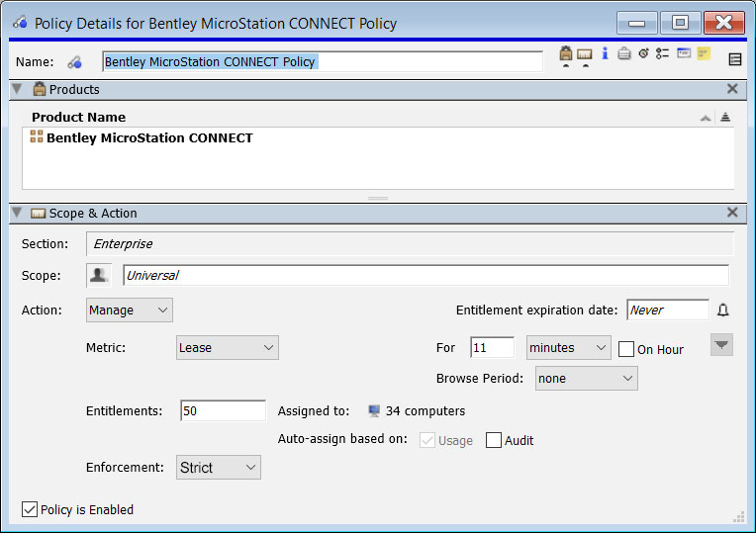Toggle the Usage auto-assign checkbox
This screenshot has width=756, height=533.
click(427, 440)
